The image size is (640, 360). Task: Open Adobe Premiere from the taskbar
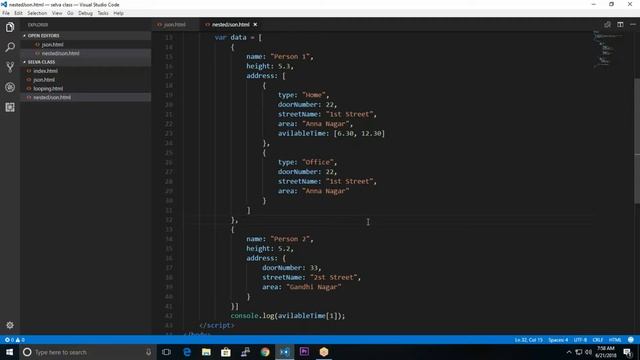point(304,352)
